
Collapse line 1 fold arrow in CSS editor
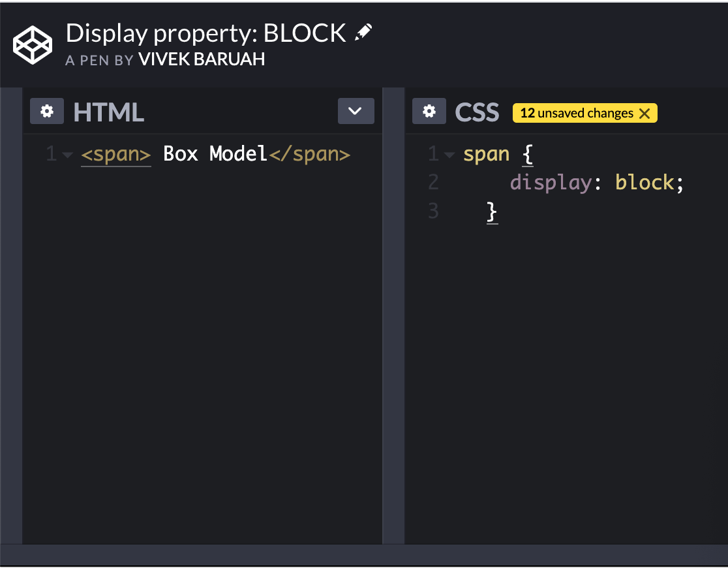click(x=450, y=154)
